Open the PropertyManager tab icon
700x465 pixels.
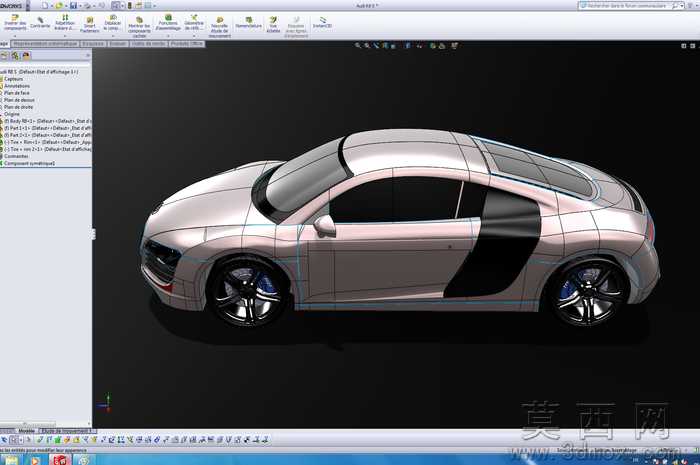point(15,56)
